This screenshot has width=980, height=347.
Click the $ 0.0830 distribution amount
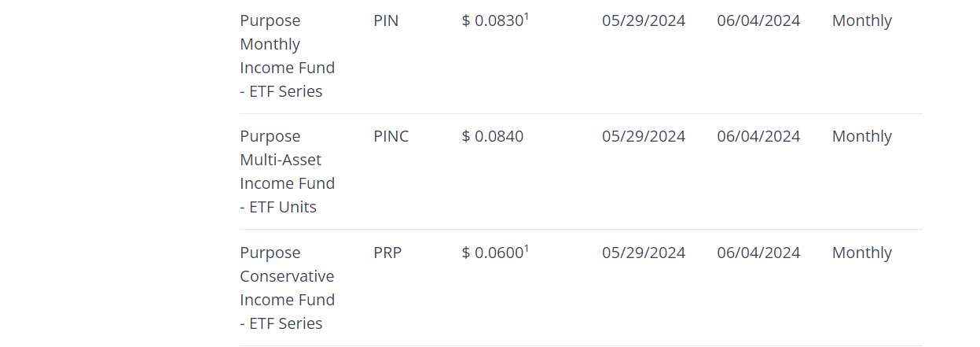coord(492,21)
